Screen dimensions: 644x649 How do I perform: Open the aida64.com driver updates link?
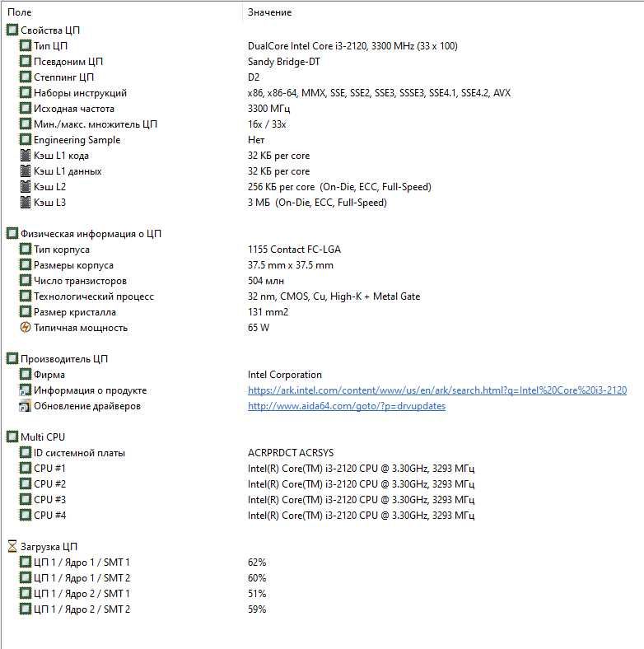[x=347, y=405]
